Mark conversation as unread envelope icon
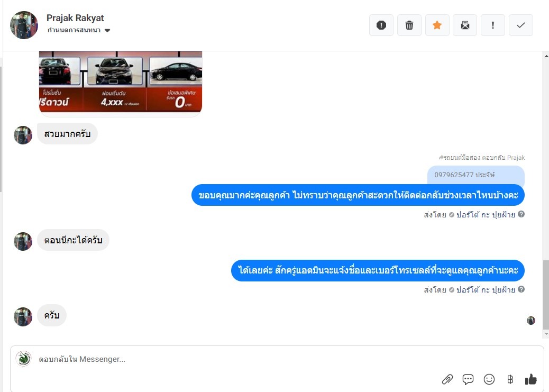549x392 pixels. tap(464, 25)
